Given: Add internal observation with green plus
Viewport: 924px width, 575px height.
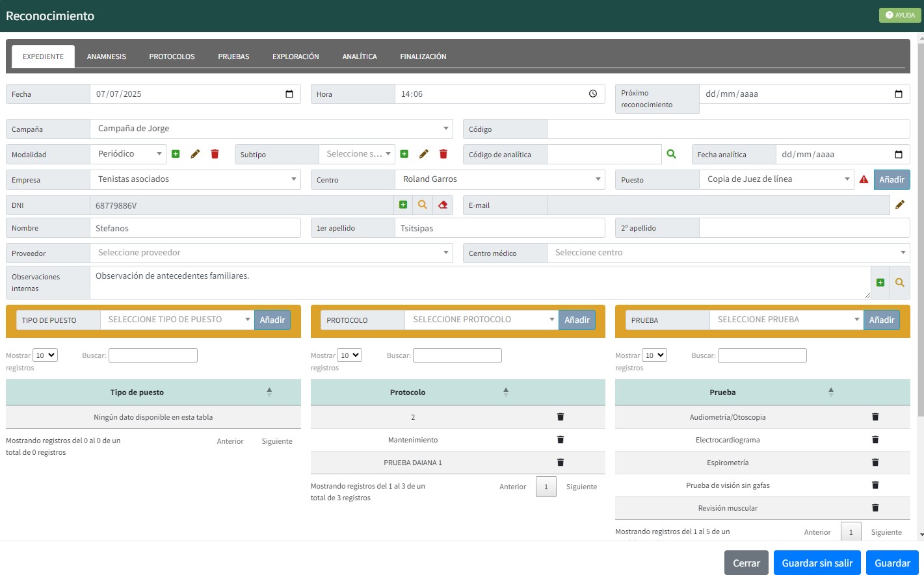Looking at the screenshot, I should coord(880,283).
